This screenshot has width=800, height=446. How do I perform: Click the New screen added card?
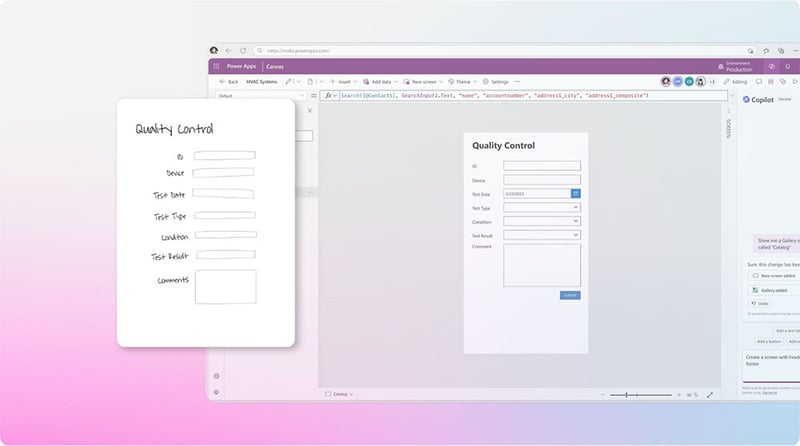click(x=773, y=276)
